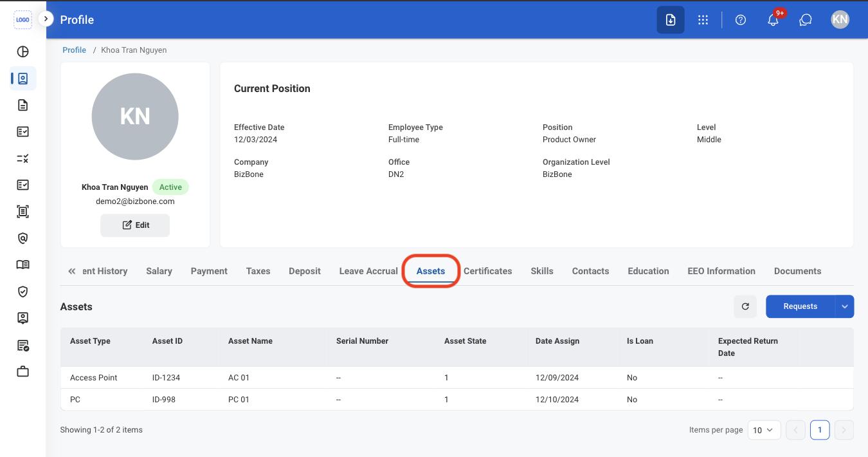This screenshot has height=457, width=868.
Task: Switch to the Certificates tab
Action: [x=488, y=271]
